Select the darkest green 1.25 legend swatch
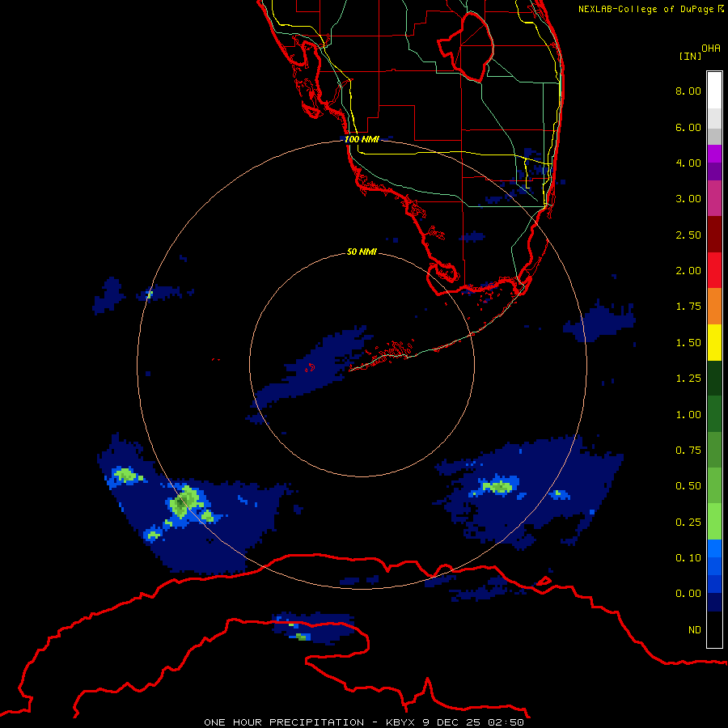The height and width of the screenshot is (728, 728). 714,379
